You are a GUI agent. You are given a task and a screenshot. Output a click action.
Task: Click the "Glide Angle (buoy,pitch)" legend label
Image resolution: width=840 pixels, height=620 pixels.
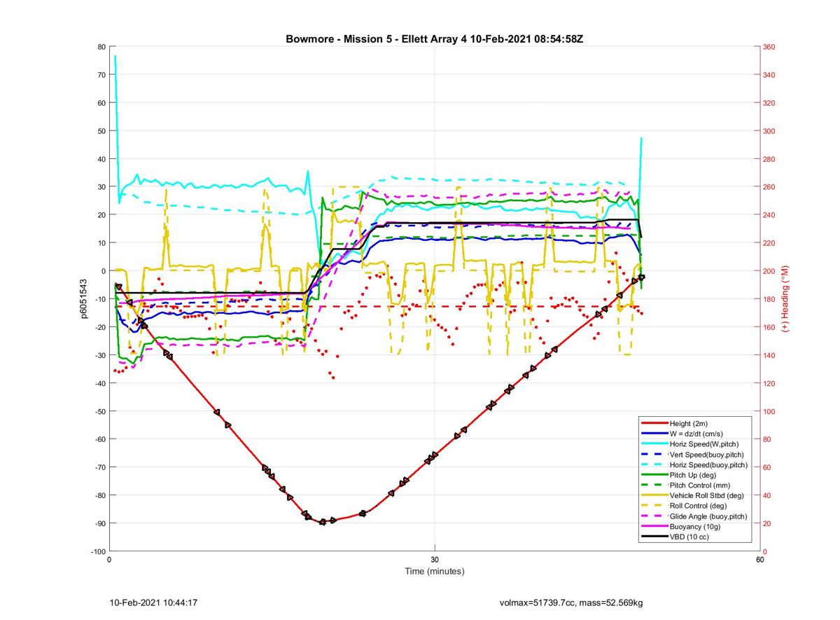[708, 516]
